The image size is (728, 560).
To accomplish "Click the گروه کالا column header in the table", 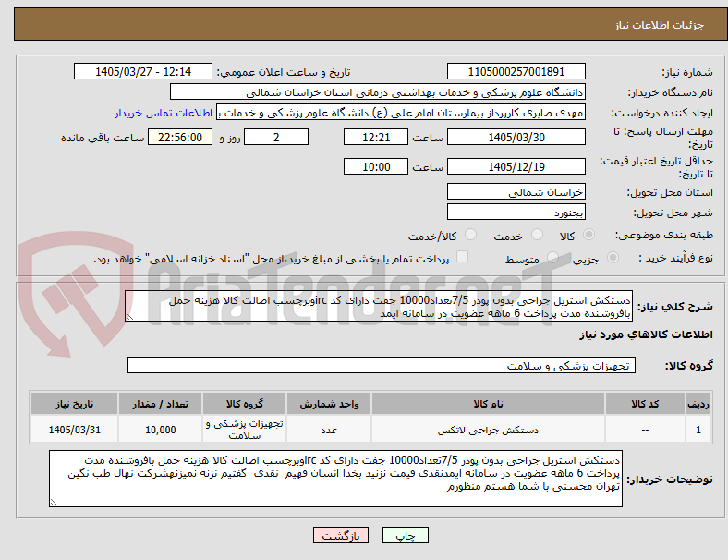I will tap(244, 404).
